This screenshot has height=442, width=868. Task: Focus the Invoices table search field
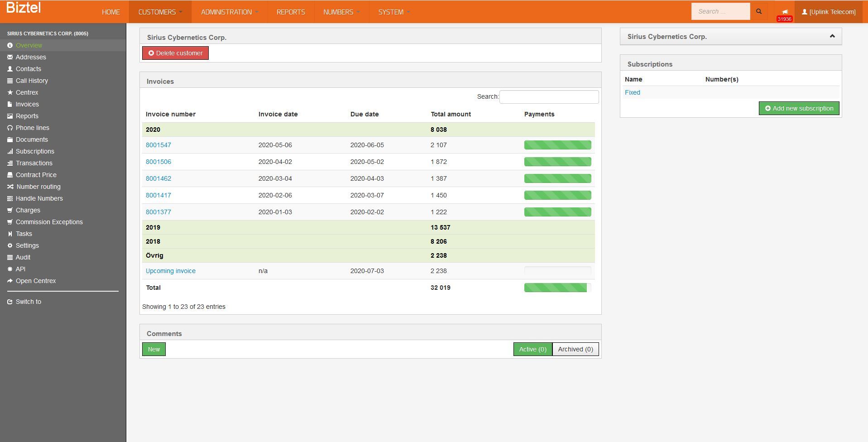[x=549, y=97]
